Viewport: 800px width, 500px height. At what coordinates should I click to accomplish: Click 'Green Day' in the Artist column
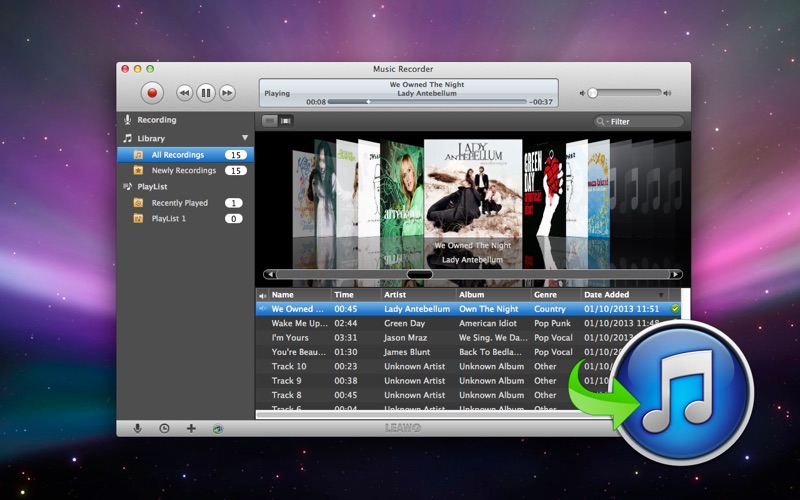click(x=404, y=323)
